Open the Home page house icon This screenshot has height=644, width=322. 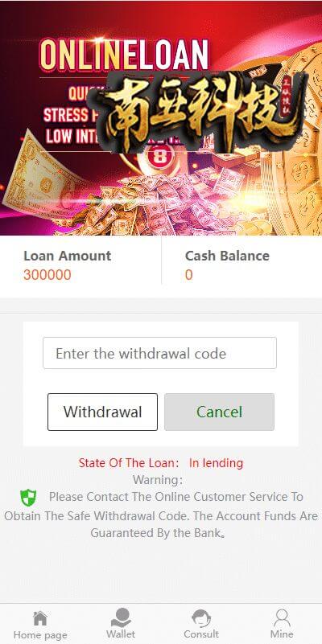[40, 618]
